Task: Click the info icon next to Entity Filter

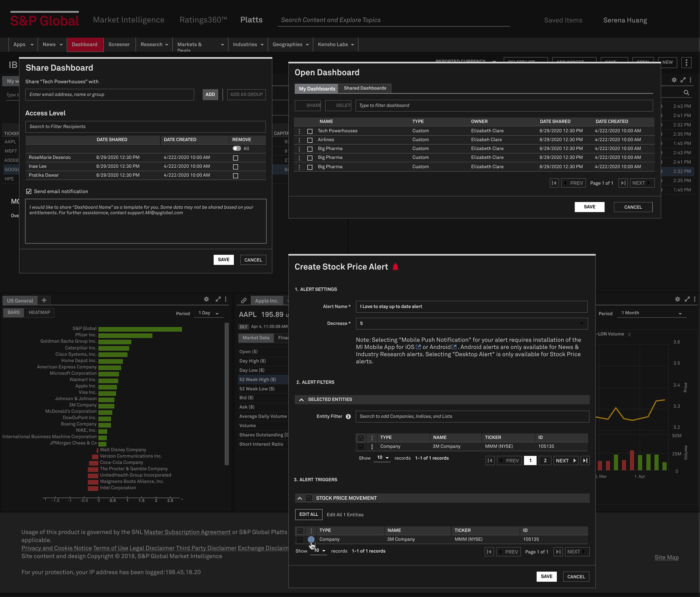Action: point(348,417)
